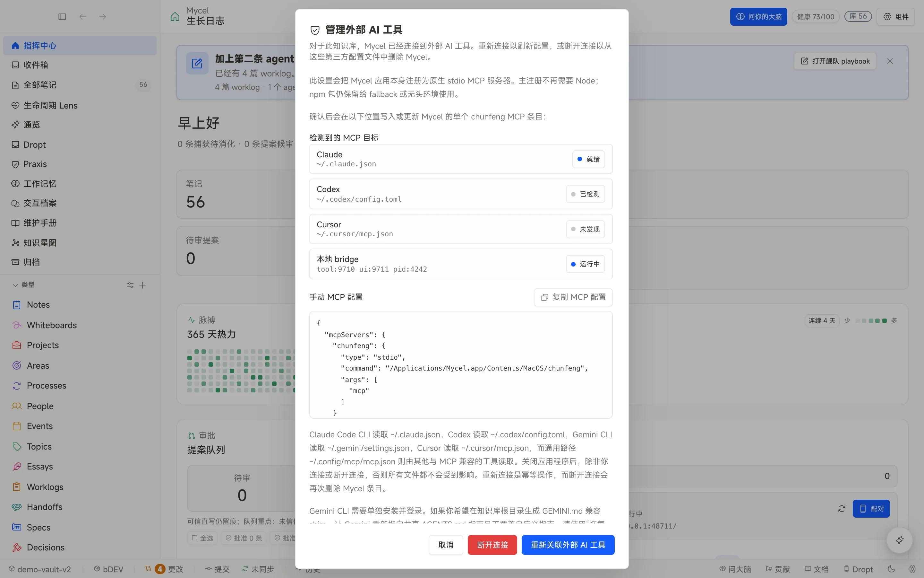Viewport: 924px width, 578px height.
Task: Click the bDEV status bar item
Action: click(108, 569)
